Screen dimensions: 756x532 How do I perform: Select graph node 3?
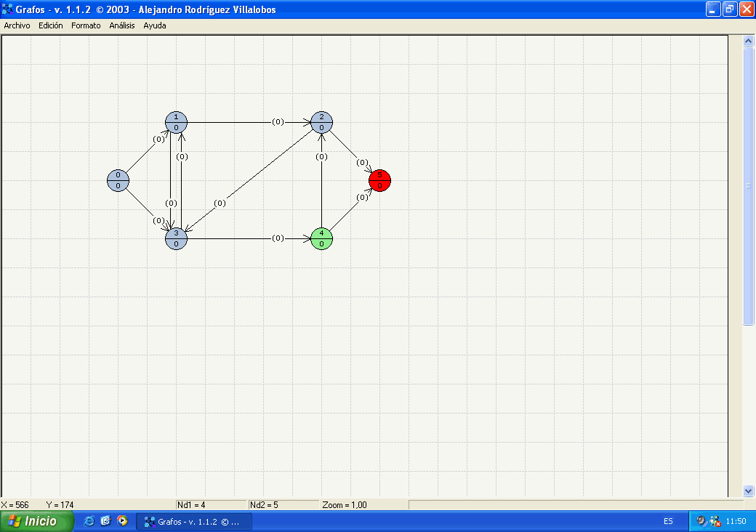click(176, 238)
